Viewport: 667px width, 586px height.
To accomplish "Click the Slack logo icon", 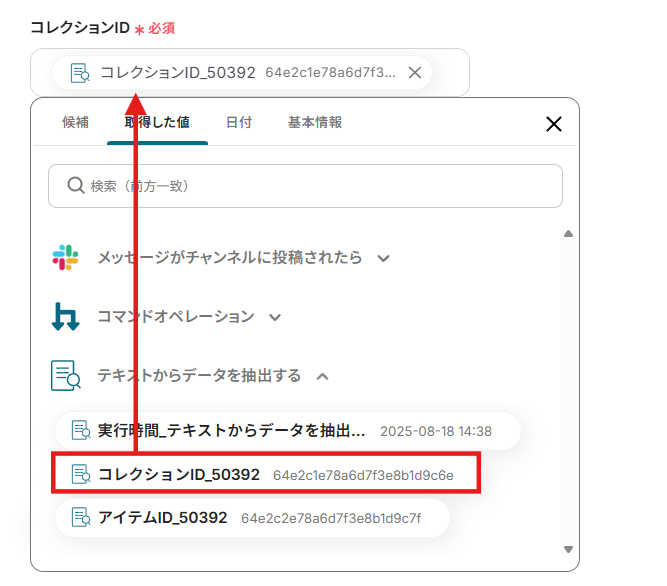I will pos(66,257).
